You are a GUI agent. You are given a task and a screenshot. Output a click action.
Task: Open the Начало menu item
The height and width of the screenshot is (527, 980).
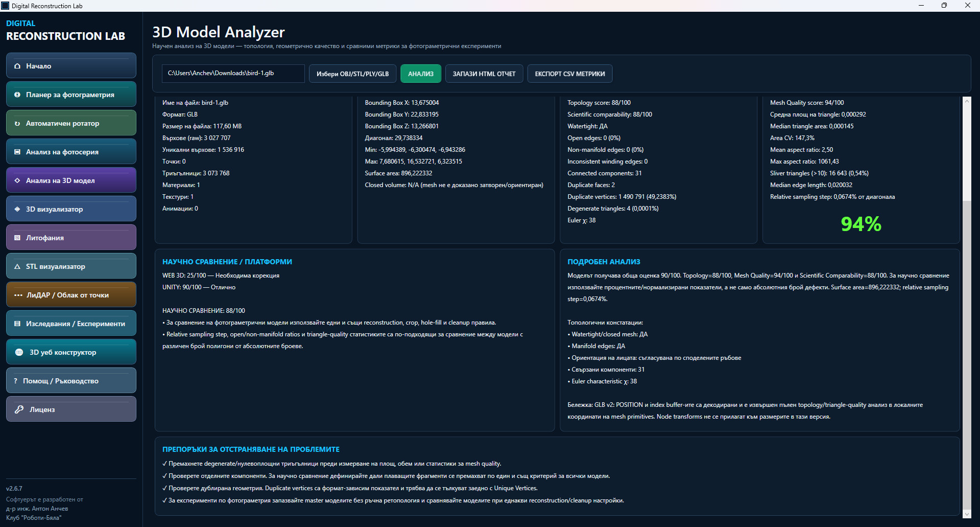pos(71,66)
